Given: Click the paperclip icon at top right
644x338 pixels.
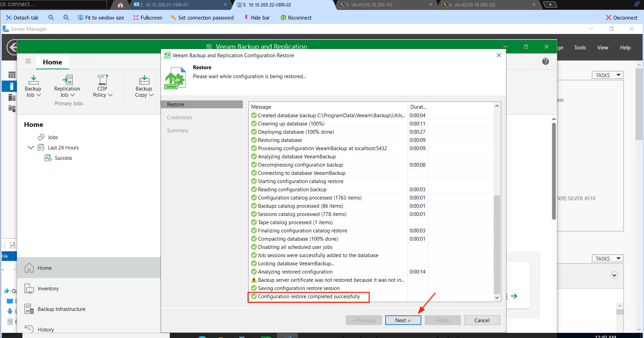Looking at the screenshot, I should point(637,4).
